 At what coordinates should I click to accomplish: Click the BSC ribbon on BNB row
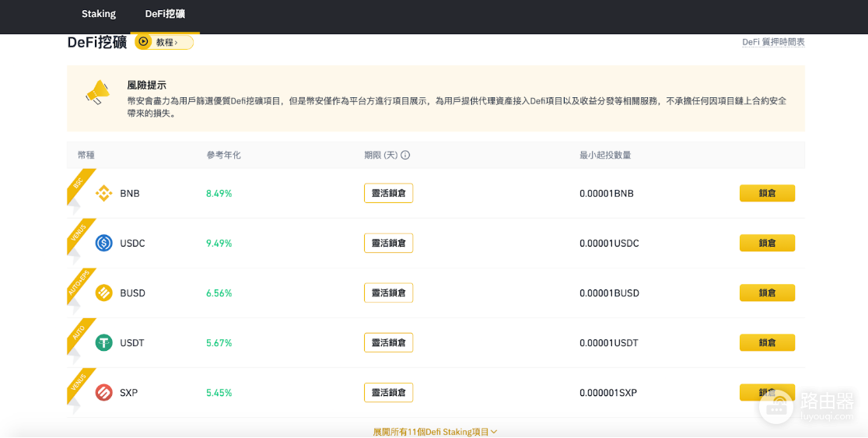pyautogui.click(x=79, y=184)
